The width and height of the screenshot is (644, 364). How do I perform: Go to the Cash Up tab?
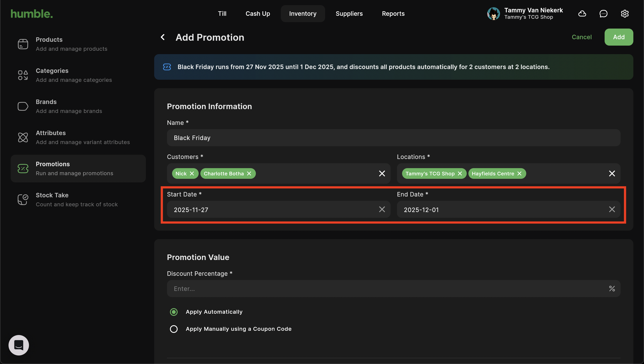[257, 13]
